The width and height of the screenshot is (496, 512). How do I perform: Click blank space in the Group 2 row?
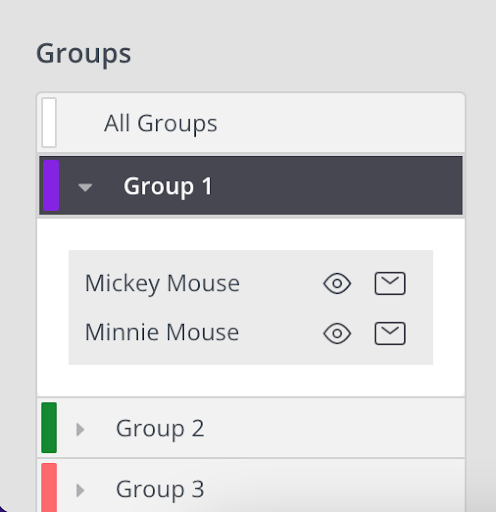[333, 428]
